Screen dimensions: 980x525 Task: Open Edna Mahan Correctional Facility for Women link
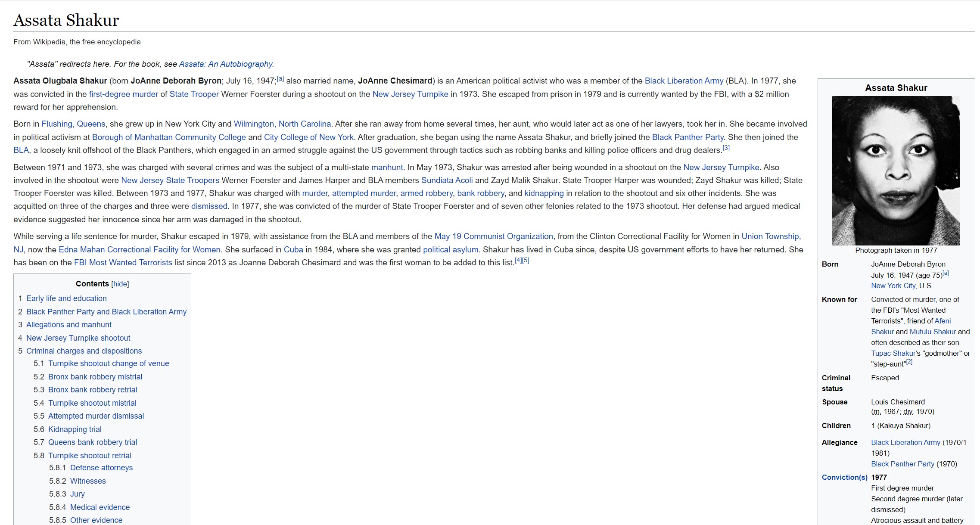(x=140, y=250)
